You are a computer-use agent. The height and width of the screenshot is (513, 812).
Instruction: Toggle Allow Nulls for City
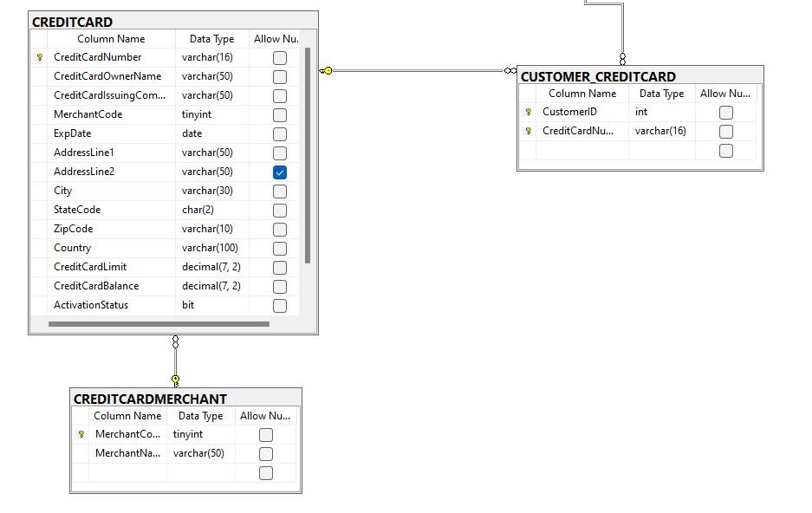pyautogui.click(x=280, y=192)
